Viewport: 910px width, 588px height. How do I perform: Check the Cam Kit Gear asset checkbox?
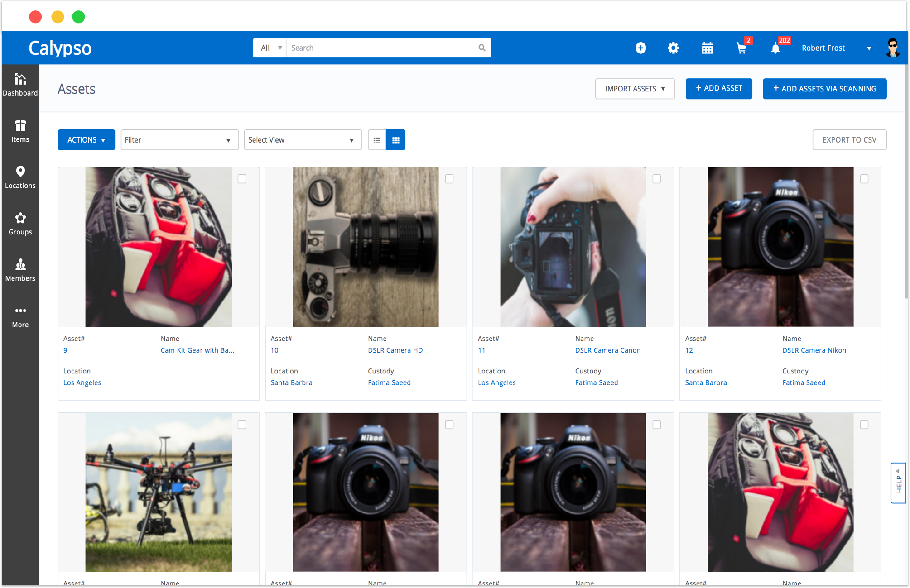pos(242,179)
